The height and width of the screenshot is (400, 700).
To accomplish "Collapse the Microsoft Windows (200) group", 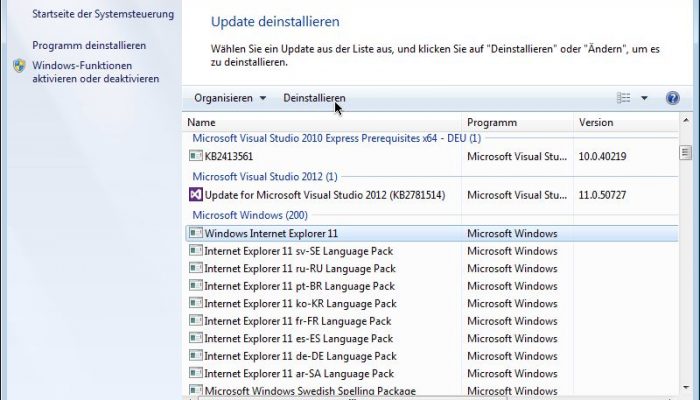I will click(x=250, y=215).
